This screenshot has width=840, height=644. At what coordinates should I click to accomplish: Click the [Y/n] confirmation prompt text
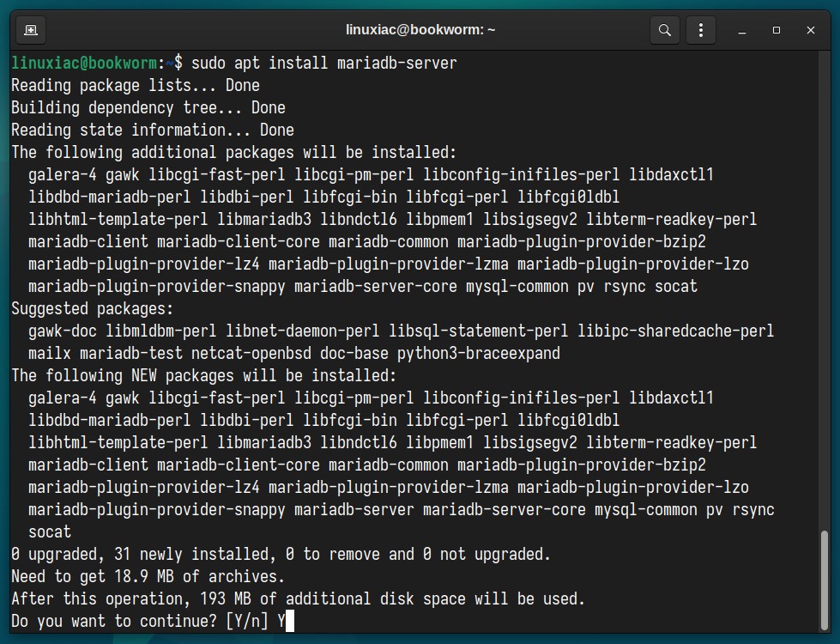tap(247, 621)
